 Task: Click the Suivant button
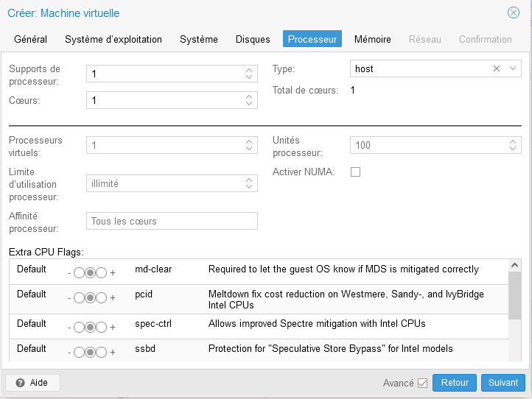coord(503,383)
